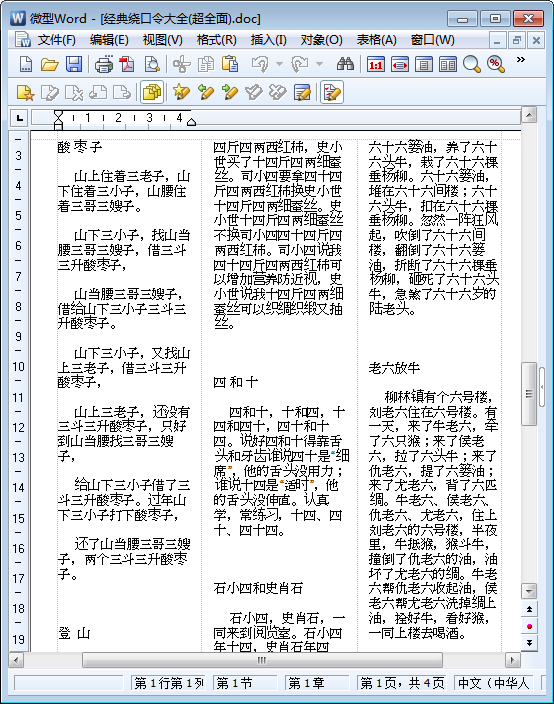Image resolution: width=554 pixels, height=704 pixels.
Task: Reject change with X pencil icon
Action: click(278, 92)
